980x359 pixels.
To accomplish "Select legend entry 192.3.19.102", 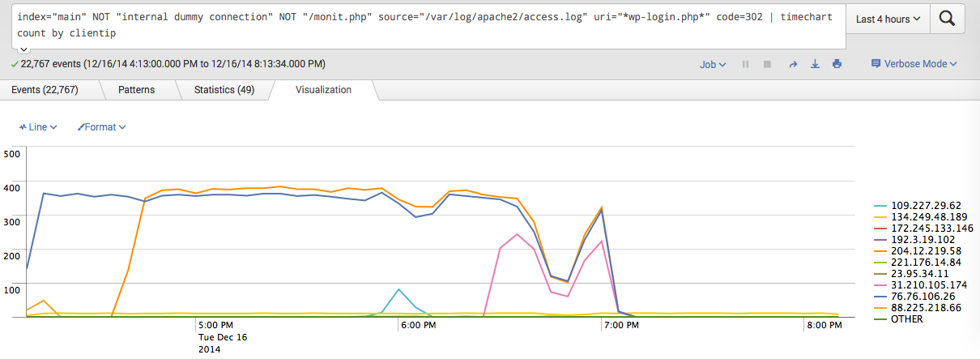I will [915, 240].
